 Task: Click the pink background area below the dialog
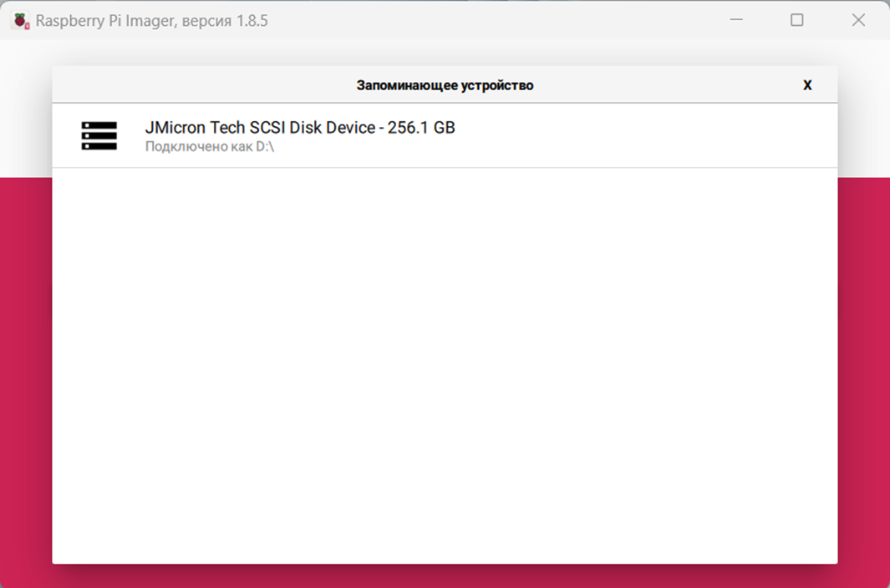point(445,578)
